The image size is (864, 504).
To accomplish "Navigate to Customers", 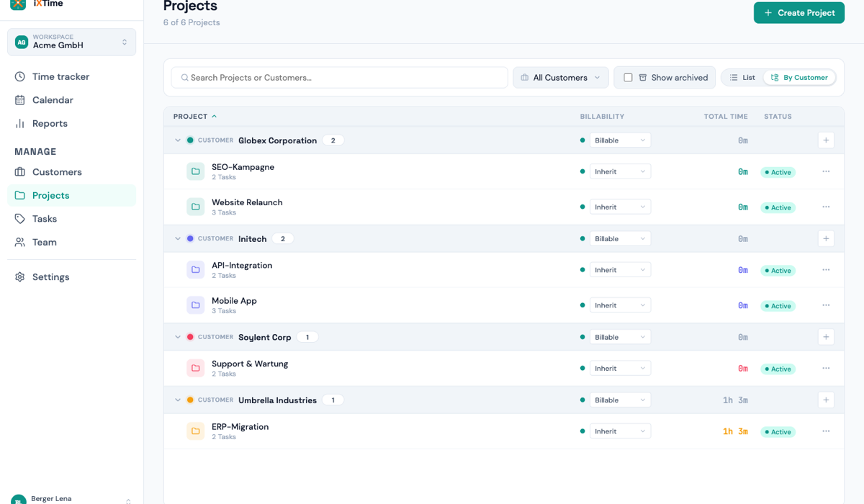I will click(71, 172).
